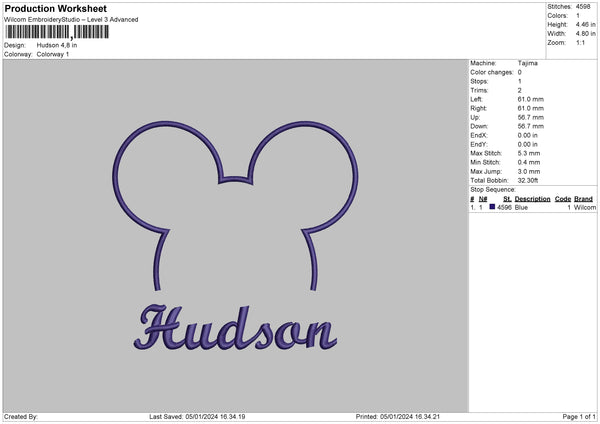
Task: Click the 'Wilcom' brand cell
Action: [x=585, y=207]
